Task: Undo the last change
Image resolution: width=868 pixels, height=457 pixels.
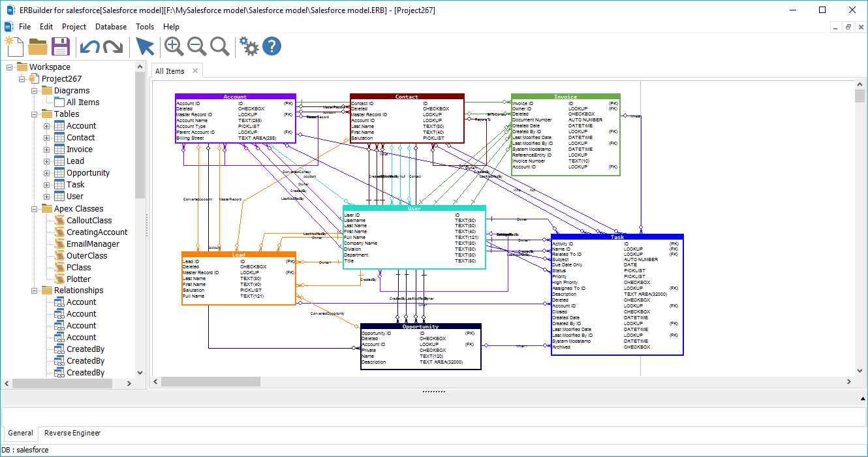Action: 91,46
